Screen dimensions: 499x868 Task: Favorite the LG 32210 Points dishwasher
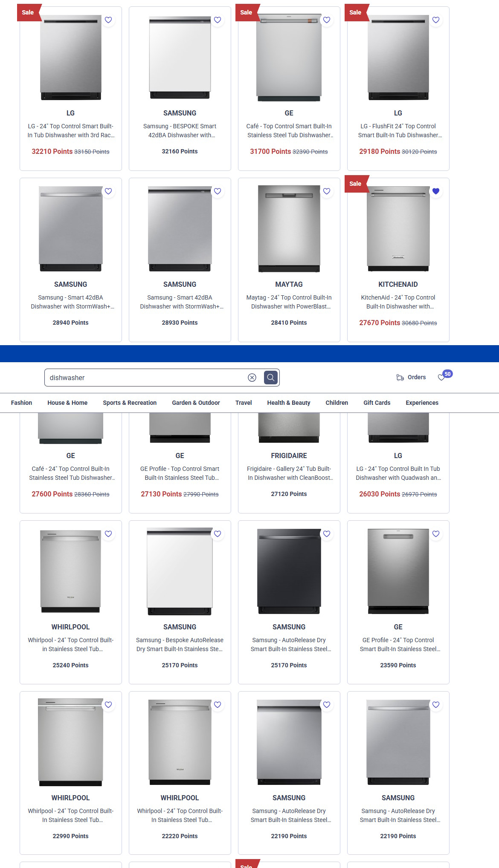(108, 20)
